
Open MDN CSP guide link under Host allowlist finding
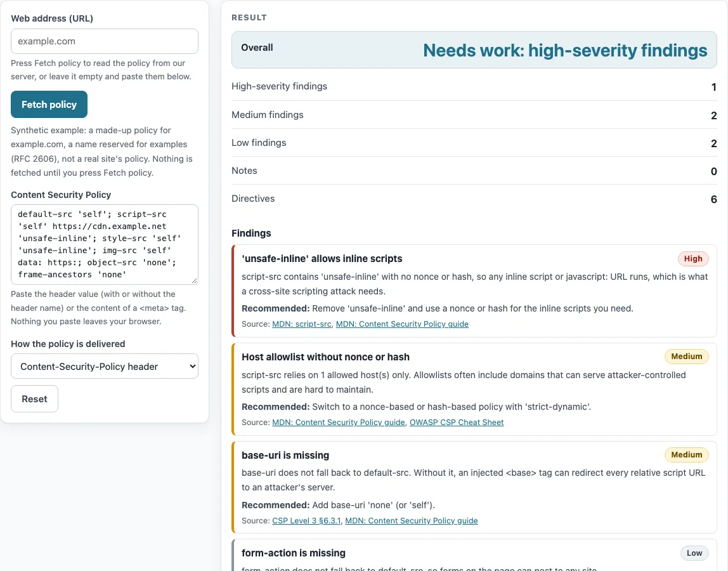coord(339,423)
